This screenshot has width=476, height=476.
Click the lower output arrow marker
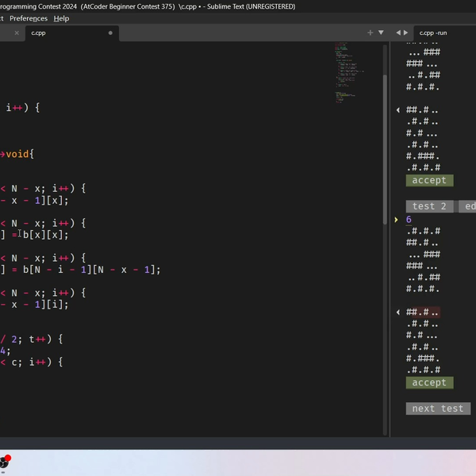click(x=397, y=313)
